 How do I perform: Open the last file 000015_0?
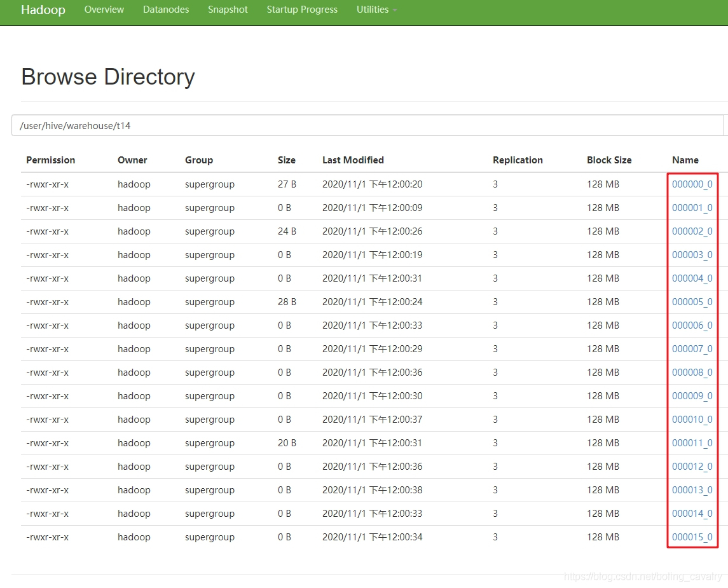(x=692, y=537)
